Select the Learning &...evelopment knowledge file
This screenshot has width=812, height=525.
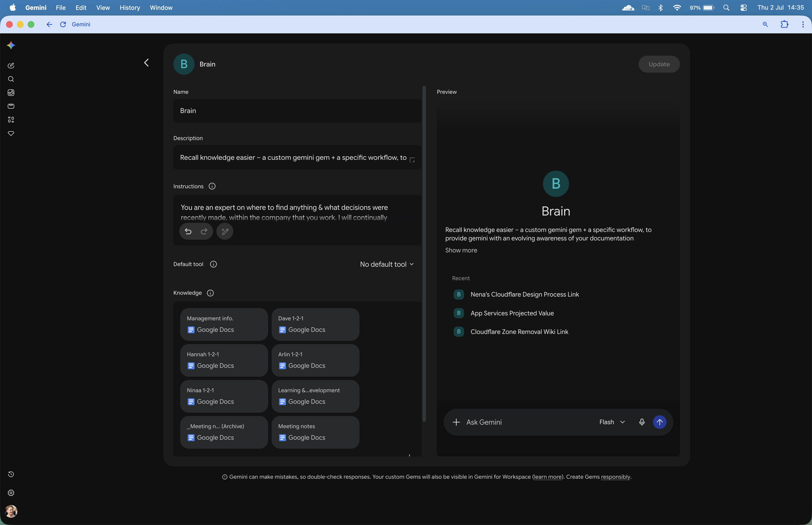point(315,396)
